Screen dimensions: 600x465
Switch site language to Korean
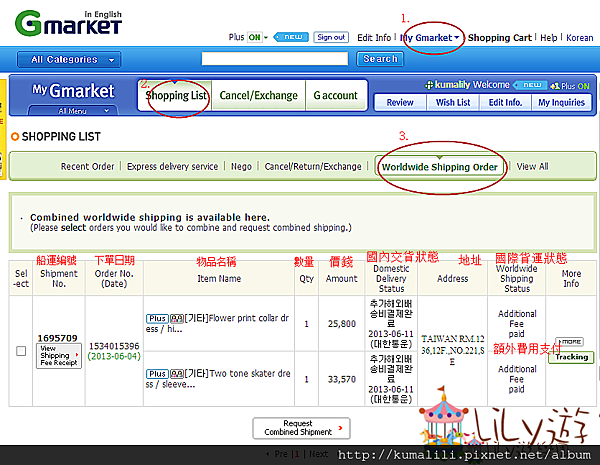point(579,38)
